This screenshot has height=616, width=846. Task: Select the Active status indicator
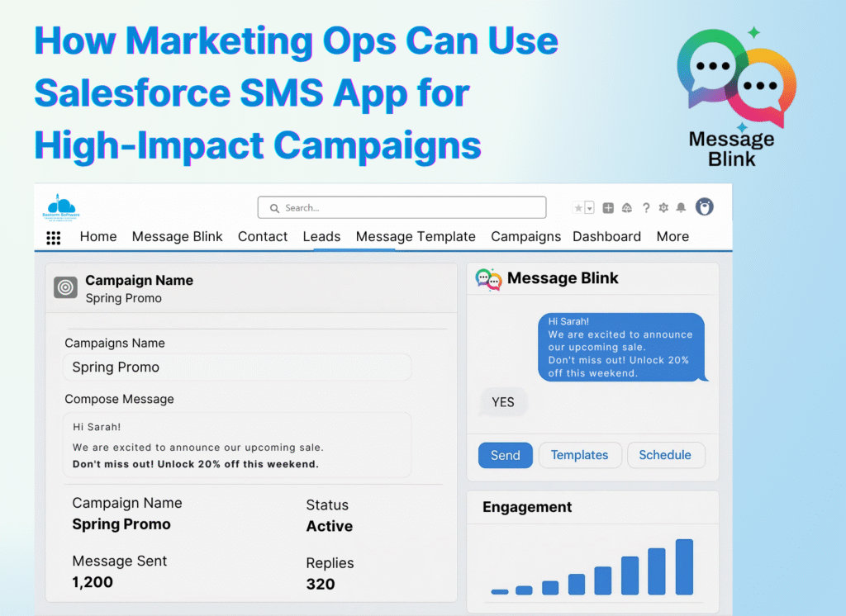click(x=329, y=526)
